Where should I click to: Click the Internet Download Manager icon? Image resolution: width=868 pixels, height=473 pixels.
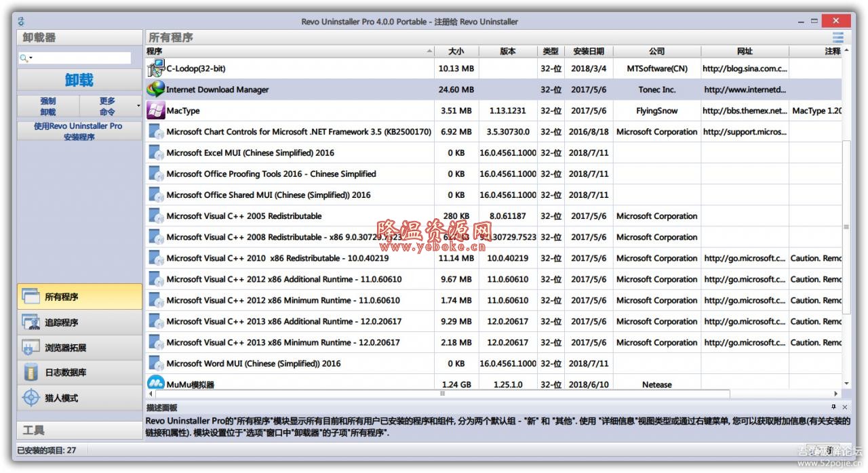pos(156,89)
